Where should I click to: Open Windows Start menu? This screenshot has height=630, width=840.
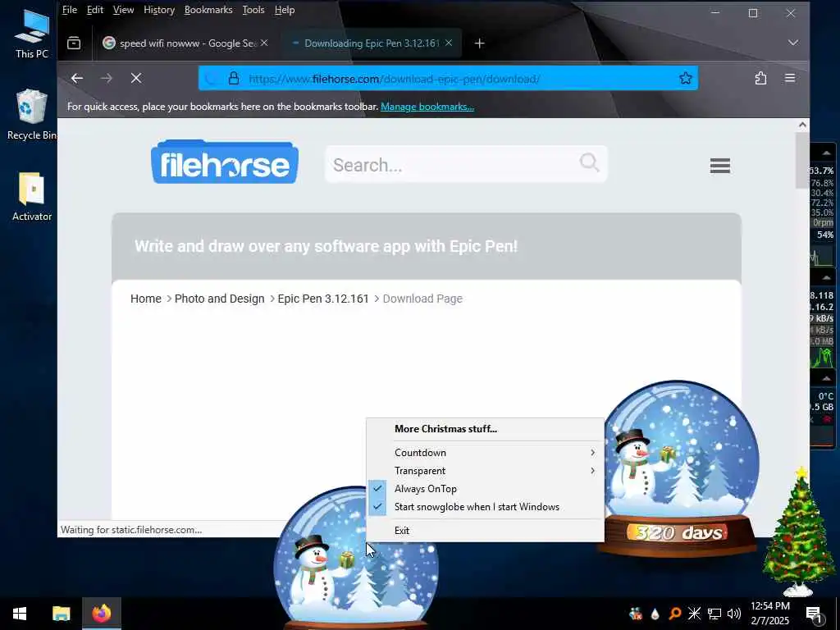(20, 614)
